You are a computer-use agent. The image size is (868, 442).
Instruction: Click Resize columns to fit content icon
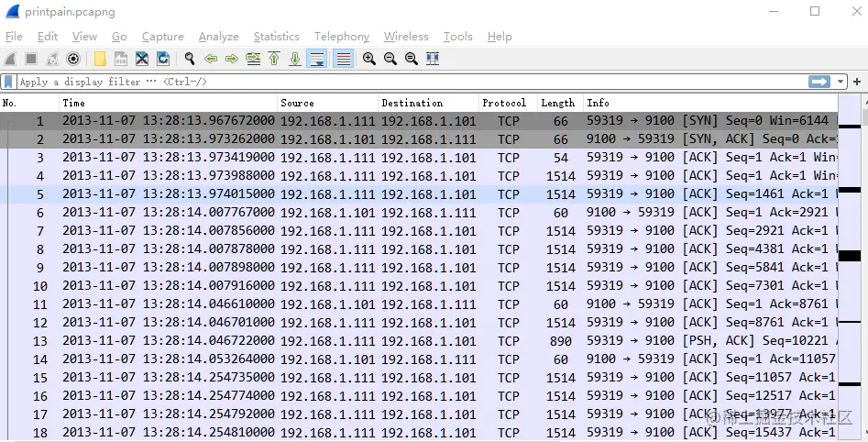coord(433,59)
